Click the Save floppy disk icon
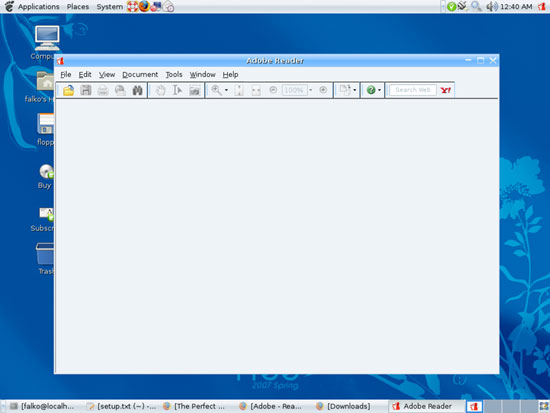 86,90
